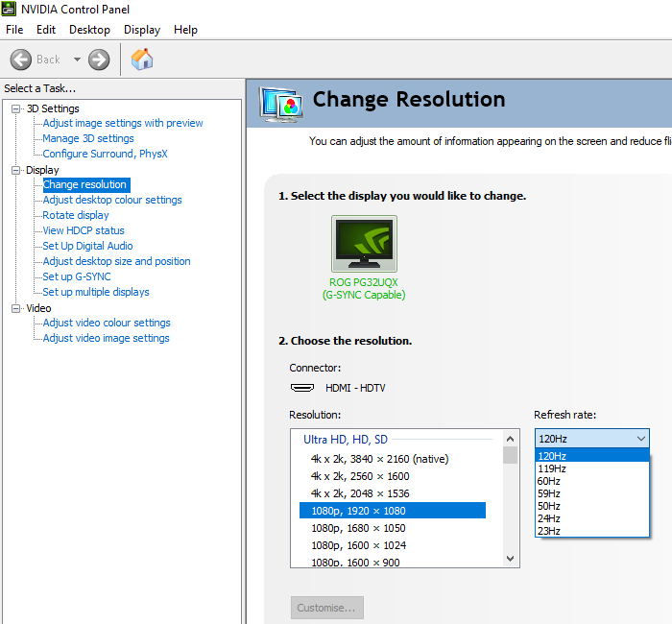Open Manage 3D settings
The image size is (672, 624).
point(88,138)
